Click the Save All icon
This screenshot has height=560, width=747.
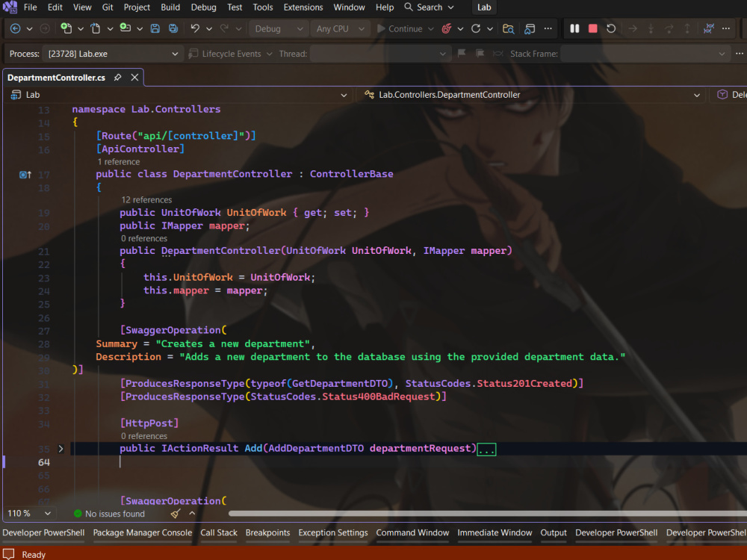coord(173,28)
